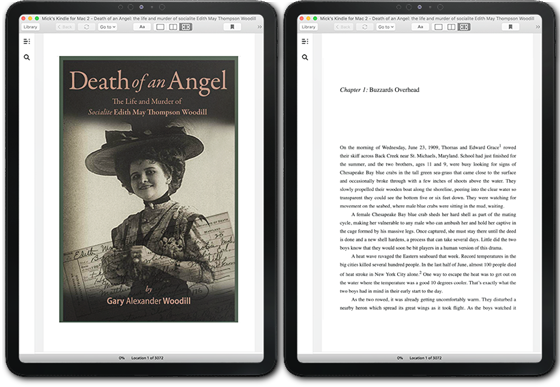Open Library in the Chapter 1 window
This screenshot has width=560, height=387.
309,27
